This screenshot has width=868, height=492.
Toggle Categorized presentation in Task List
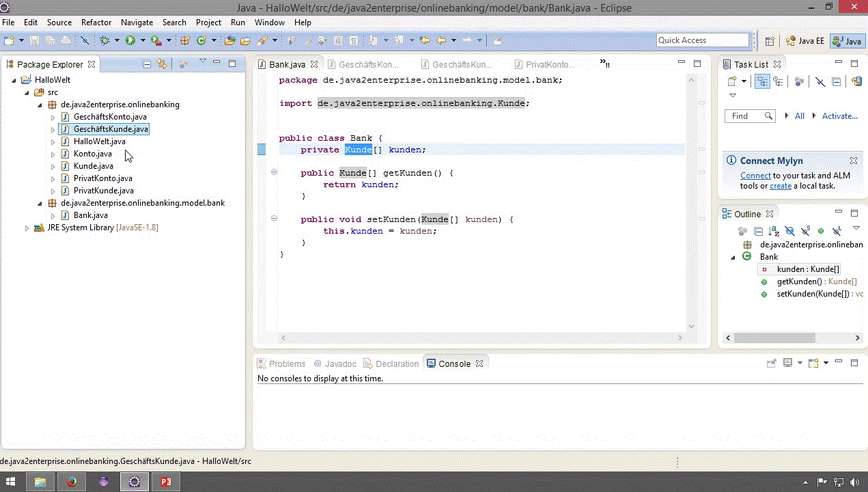coord(763,81)
